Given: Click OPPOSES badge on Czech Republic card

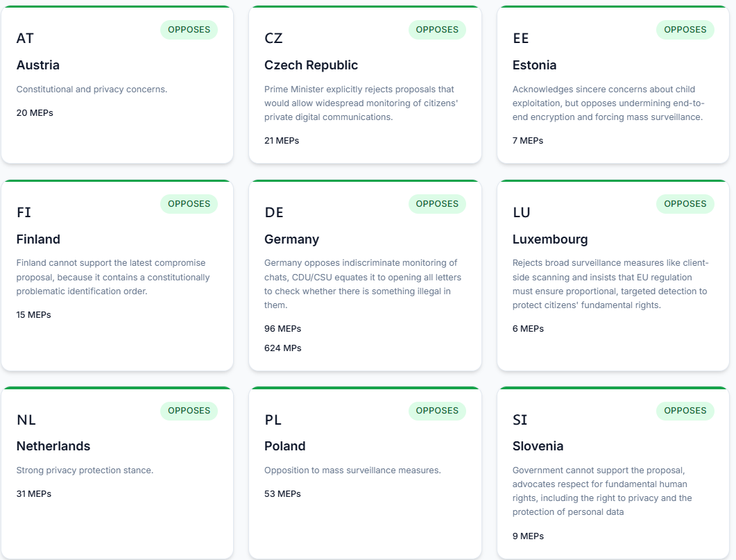Looking at the screenshot, I should point(437,30).
